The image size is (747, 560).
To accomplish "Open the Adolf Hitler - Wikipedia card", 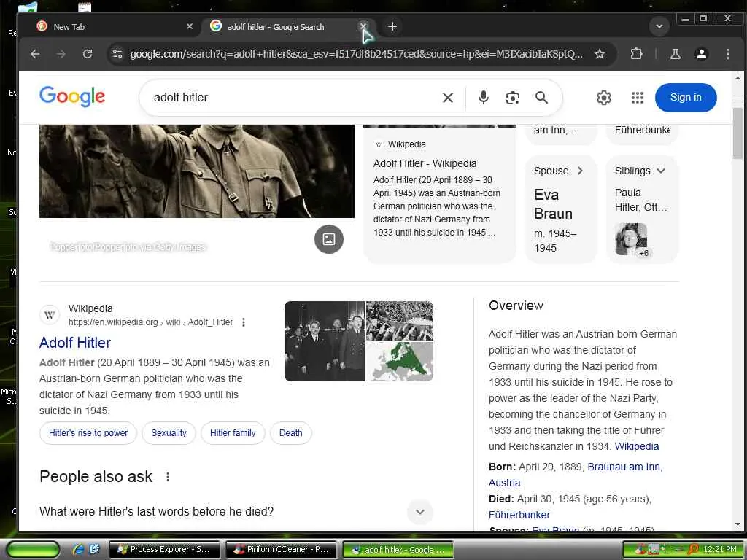I will [x=439, y=194].
